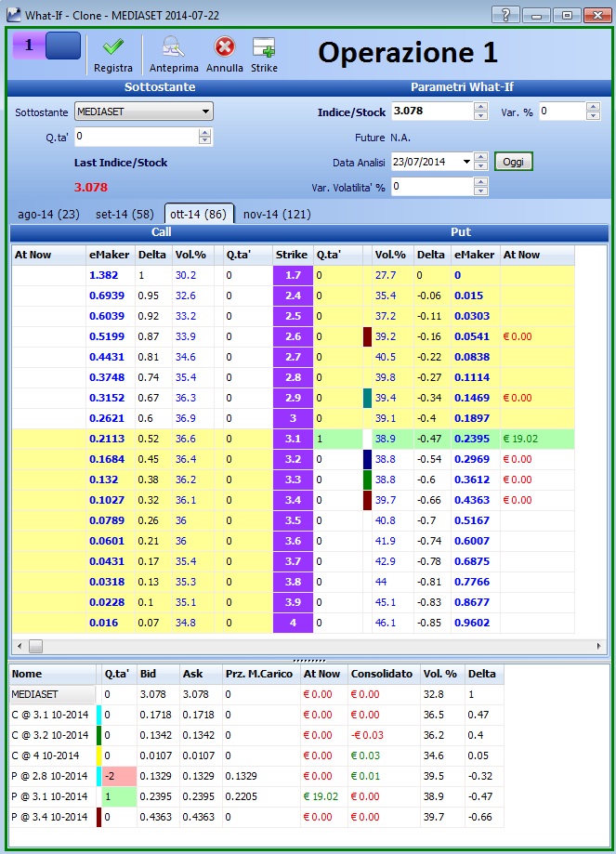
Task: Select the Operazione 1 purple numbered button
Action: click(x=29, y=46)
